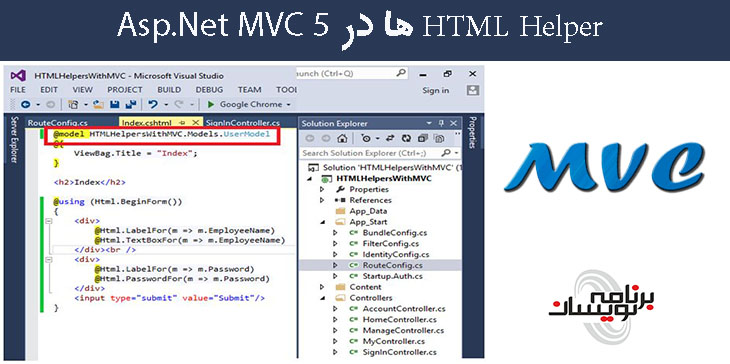730x364 pixels.
Task: Select HomeController.cs in Solution Explorer
Action: click(399, 320)
